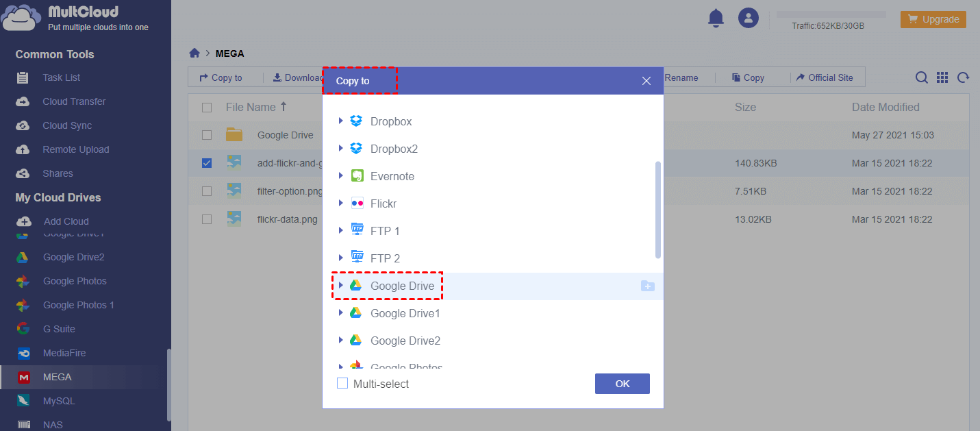Screen dimensions: 980x431
Task: Expand the Google Drive tree arrow
Action: (341, 285)
